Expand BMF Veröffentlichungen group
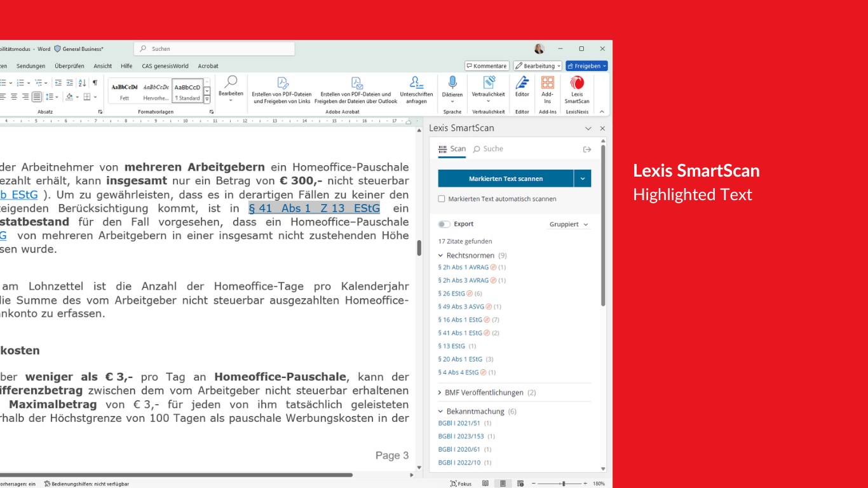Viewport: 868px width, 488px height. point(440,393)
